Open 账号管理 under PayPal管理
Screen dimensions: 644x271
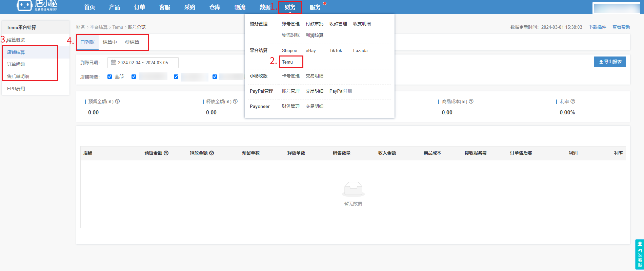coord(291,91)
